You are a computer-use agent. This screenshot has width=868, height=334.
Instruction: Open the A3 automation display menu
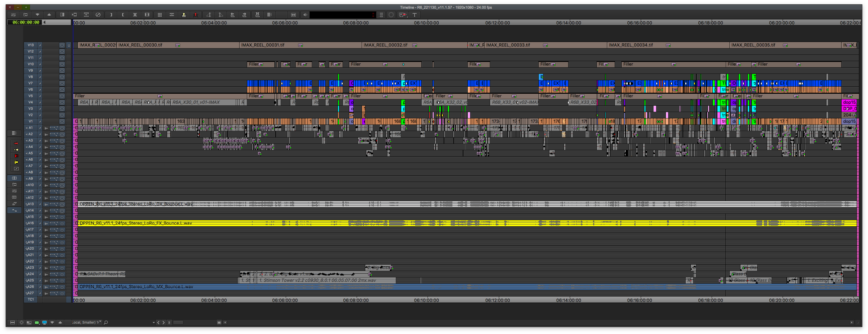pyautogui.click(x=54, y=141)
